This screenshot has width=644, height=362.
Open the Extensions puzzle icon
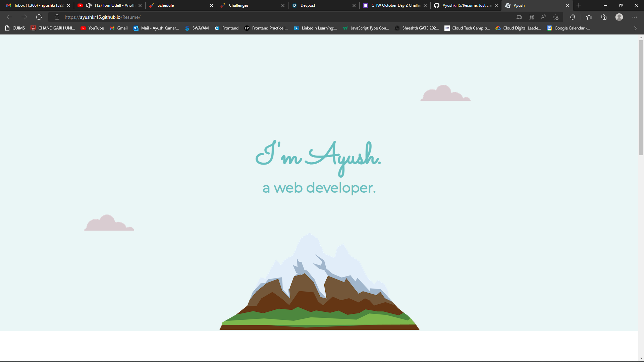(x=573, y=17)
